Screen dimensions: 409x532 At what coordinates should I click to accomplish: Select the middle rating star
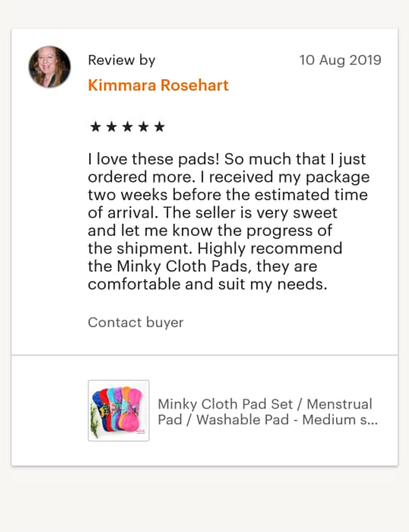[127, 127]
